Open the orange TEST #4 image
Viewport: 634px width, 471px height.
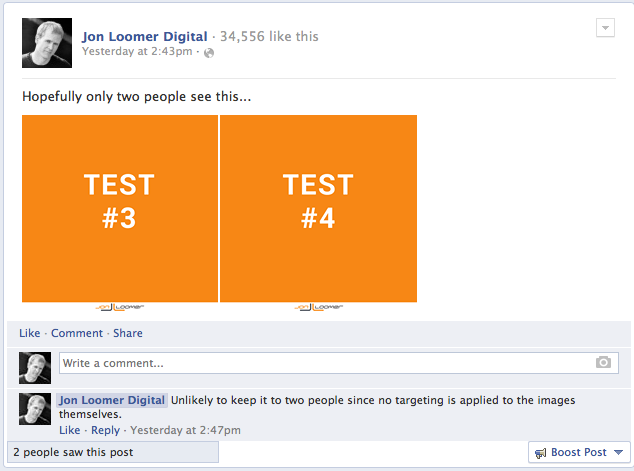tap(318, 207)
